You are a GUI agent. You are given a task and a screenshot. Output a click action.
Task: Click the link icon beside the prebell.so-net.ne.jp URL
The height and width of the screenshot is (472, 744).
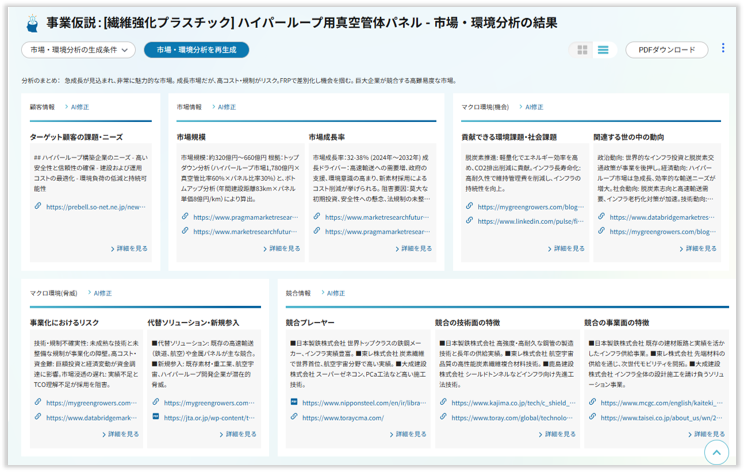(37, 207)
